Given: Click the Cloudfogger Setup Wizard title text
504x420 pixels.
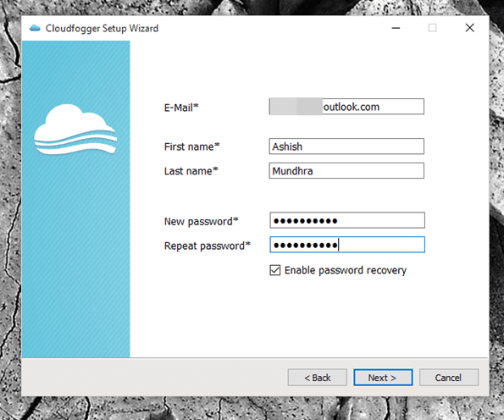Looking at the screenshot, I should point(102,29).
